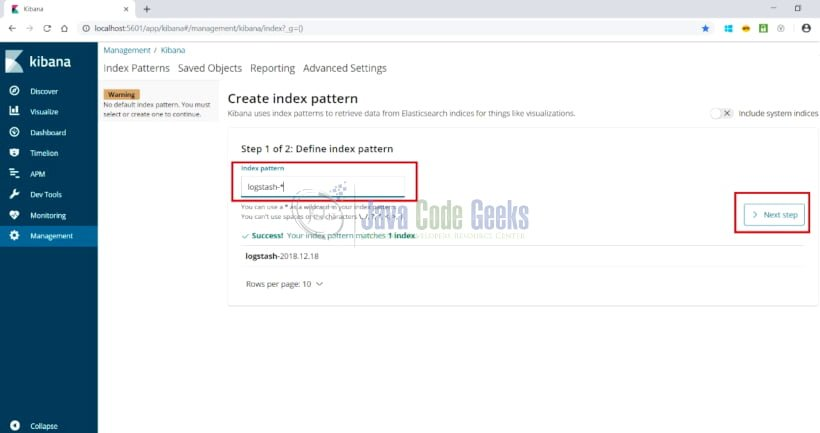Screen dimensions: 820x433
Task: Click the Index pattern input field
Action: [323, 187]
